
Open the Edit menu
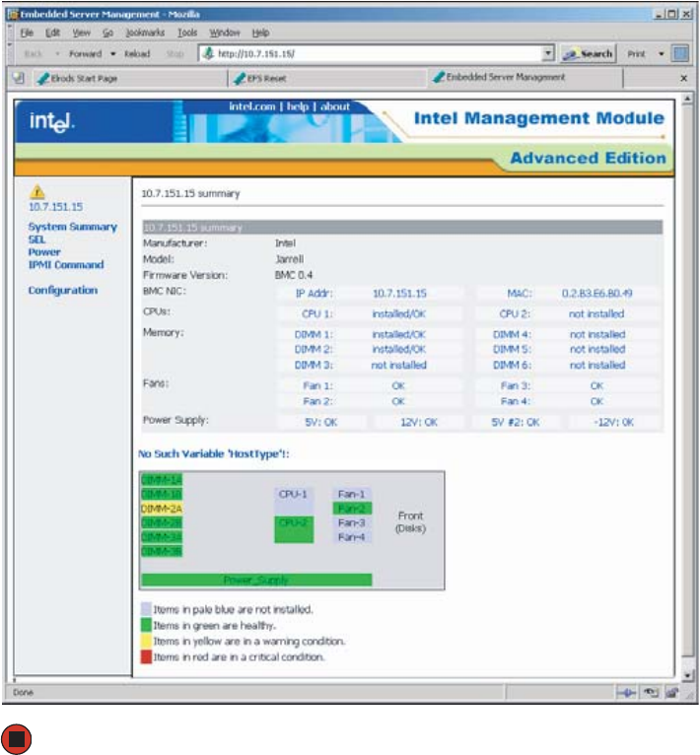(x=52, y=33)
